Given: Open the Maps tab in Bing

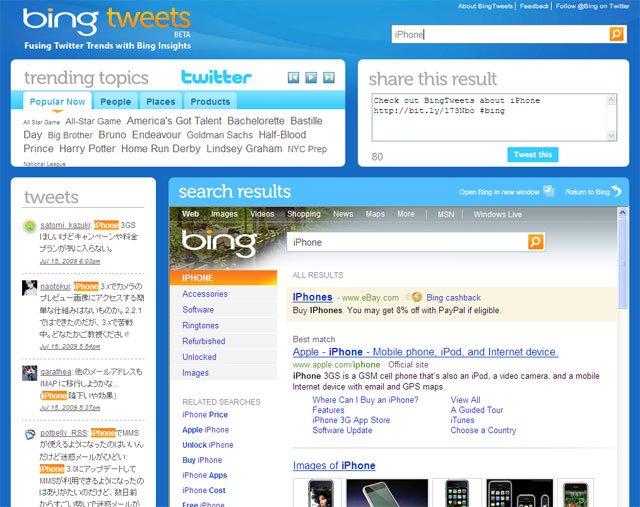Looking at the screenshot, I should click(375, 214).
